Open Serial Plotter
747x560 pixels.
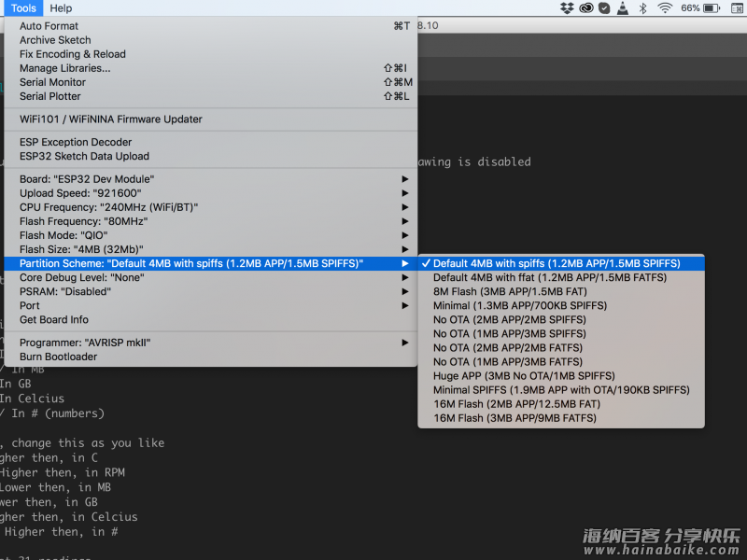click(x=211, y=96)
